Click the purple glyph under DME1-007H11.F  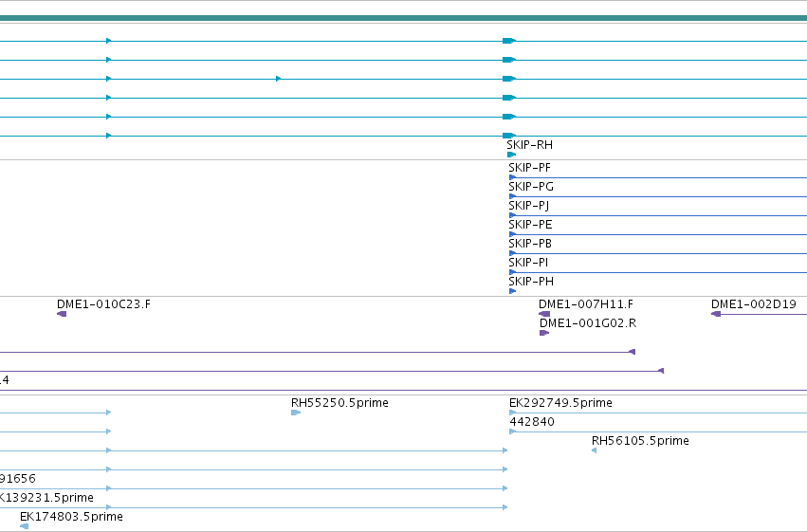[544, 314]
